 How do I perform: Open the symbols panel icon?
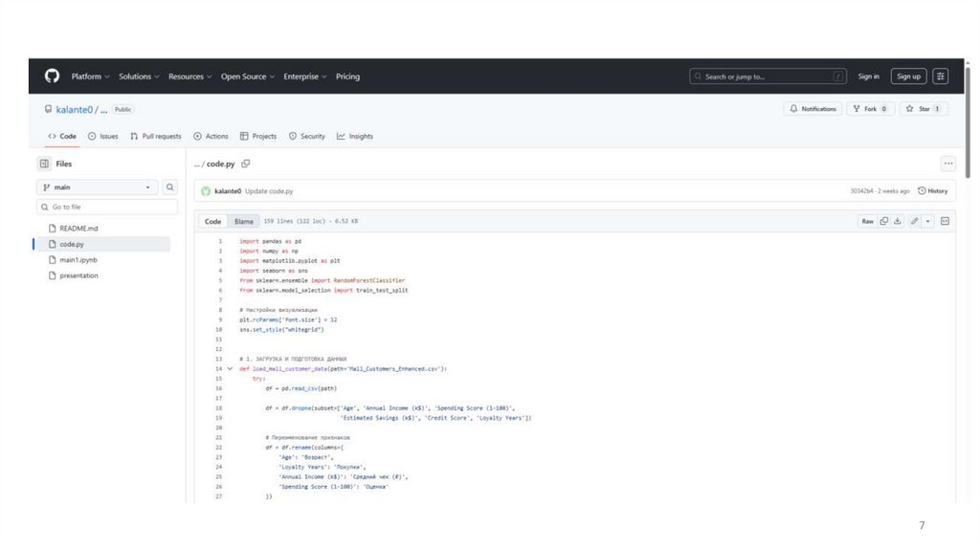[x=945, y=221]
